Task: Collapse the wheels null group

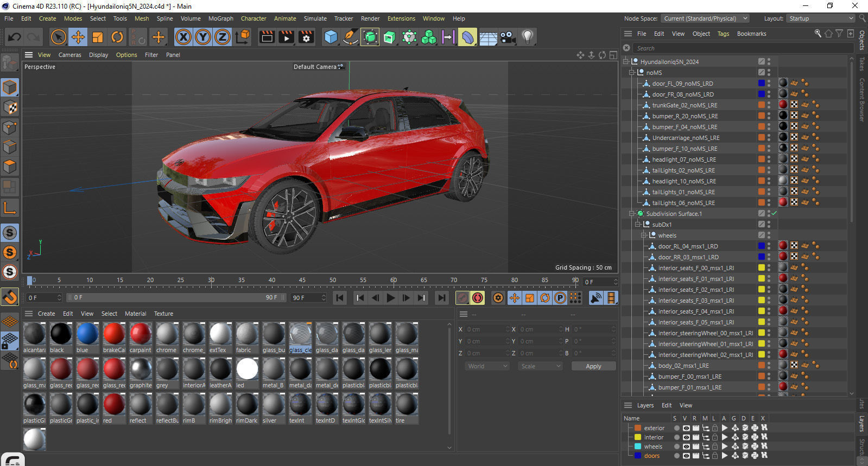Action: pyautogui.click(x=644, y=235)
